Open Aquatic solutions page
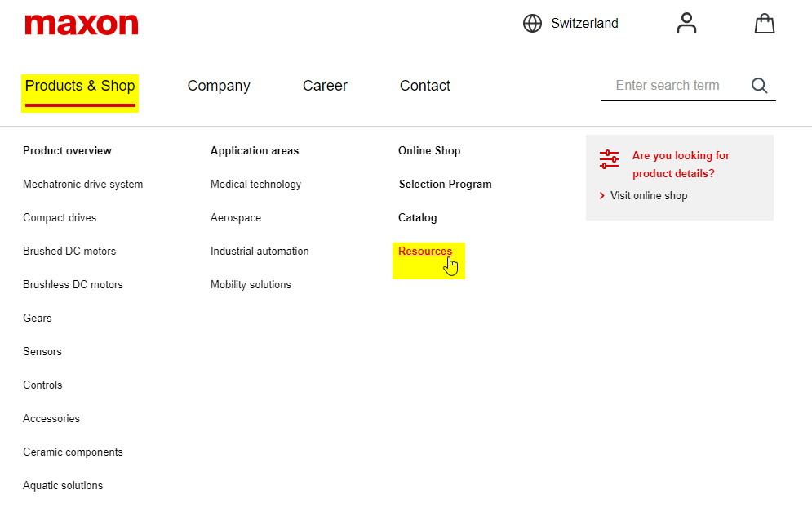Screen dimensions: 812x508 [63, 486]
